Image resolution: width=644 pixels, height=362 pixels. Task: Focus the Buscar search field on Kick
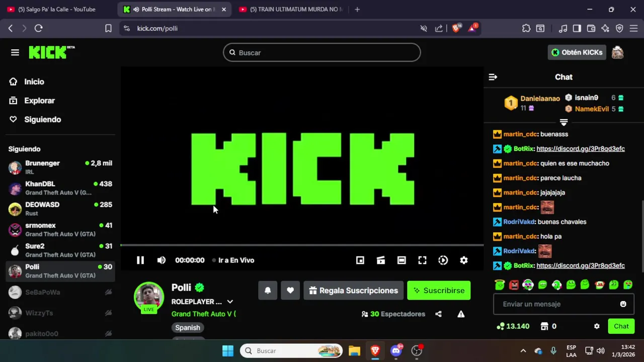[322, 52]
